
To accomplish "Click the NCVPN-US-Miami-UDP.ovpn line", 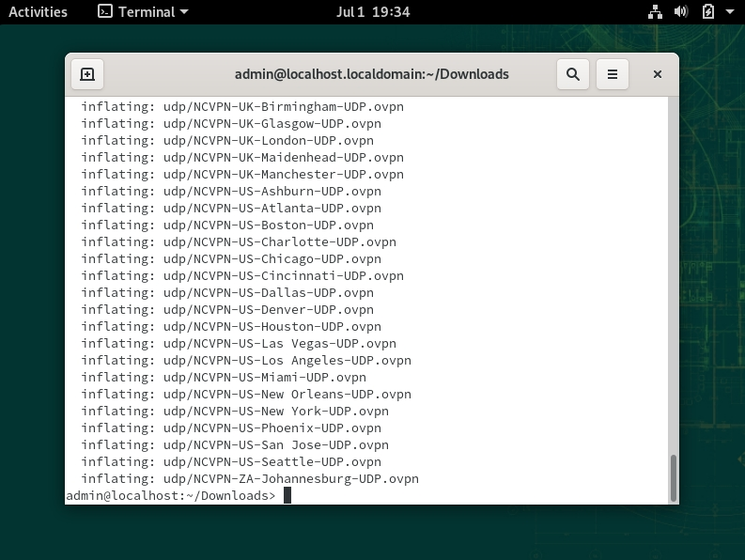I will tap(224, 378).
